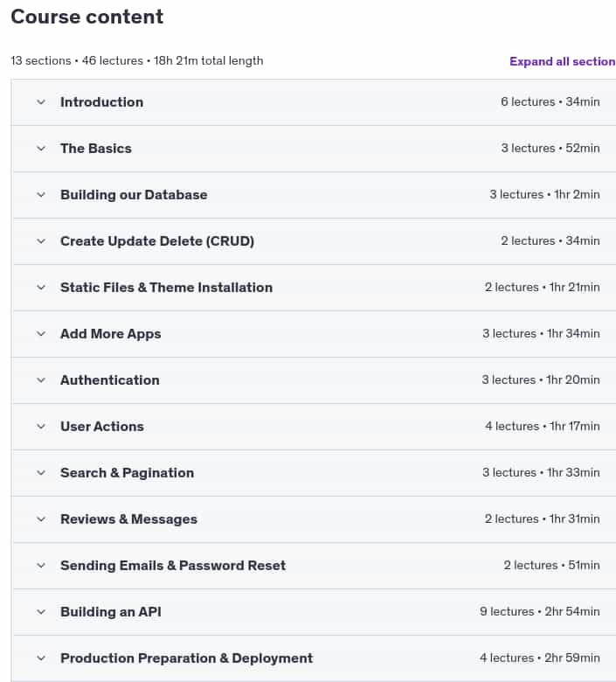Select Production Preparation & Deployment section title
The width and height of the screenshot is (616, 682).
pyautogui.click(x=186, y=658)
